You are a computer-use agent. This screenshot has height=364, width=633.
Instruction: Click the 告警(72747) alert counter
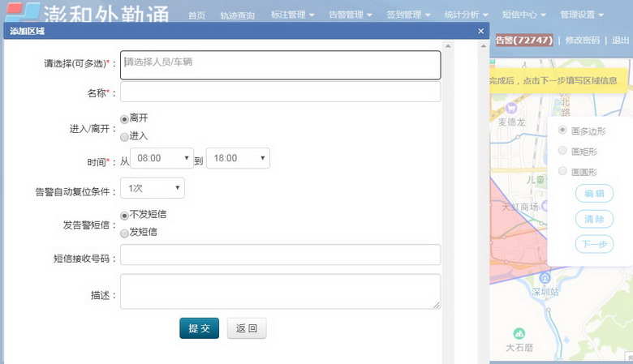[524, 40]
